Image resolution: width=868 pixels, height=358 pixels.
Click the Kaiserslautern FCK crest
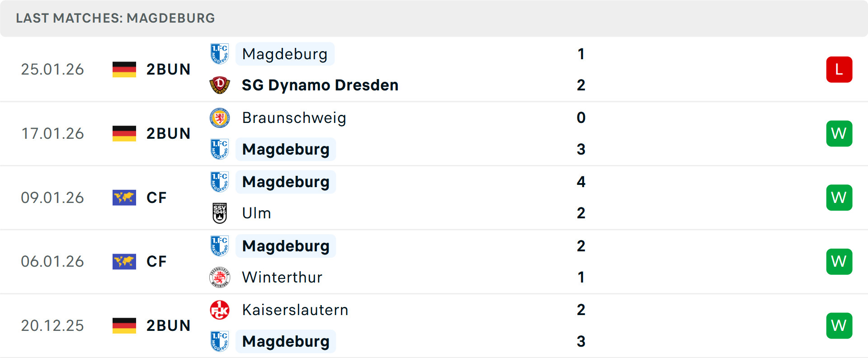click(220, 310)
